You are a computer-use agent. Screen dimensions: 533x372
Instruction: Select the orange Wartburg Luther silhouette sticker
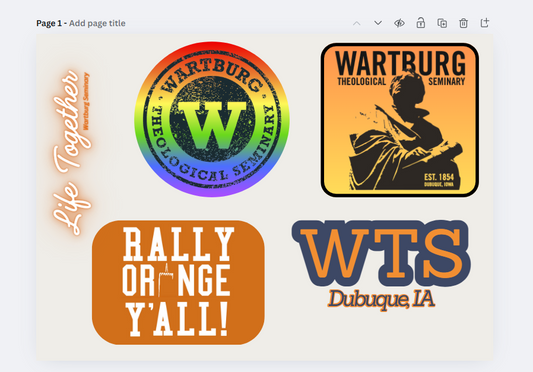(x=400, y=120)
